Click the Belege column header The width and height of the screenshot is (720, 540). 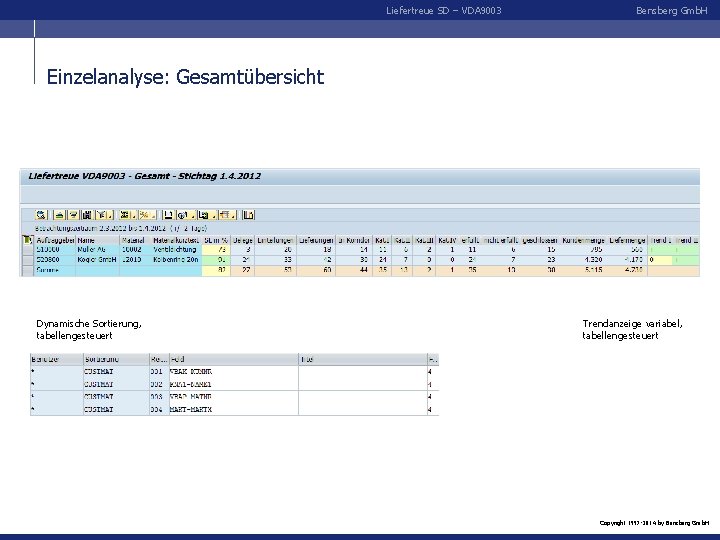coord(242,240)
